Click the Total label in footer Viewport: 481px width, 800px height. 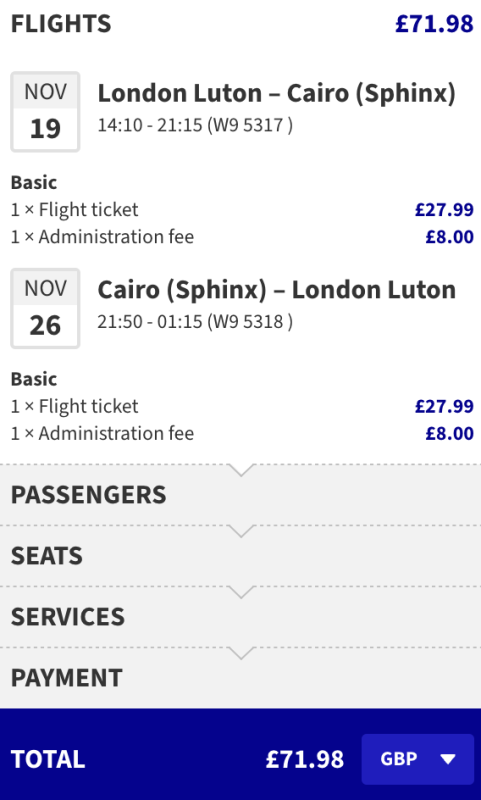tap(48, 759)
